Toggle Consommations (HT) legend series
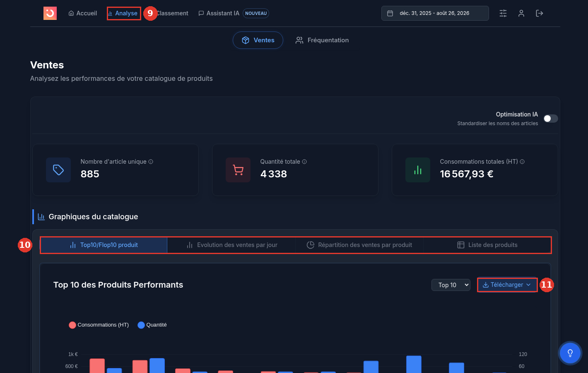The height and width of the screenshot is (373, 588). (99, 325)
